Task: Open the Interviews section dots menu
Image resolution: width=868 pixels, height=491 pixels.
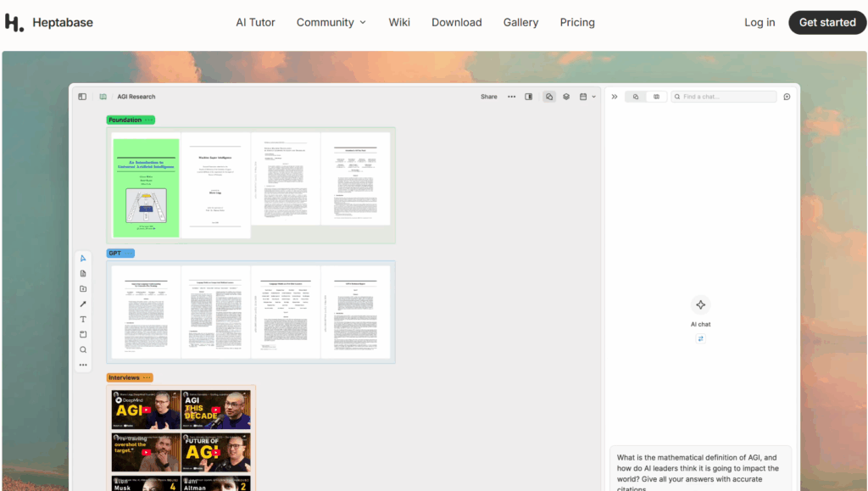Action: coord(147,377)
